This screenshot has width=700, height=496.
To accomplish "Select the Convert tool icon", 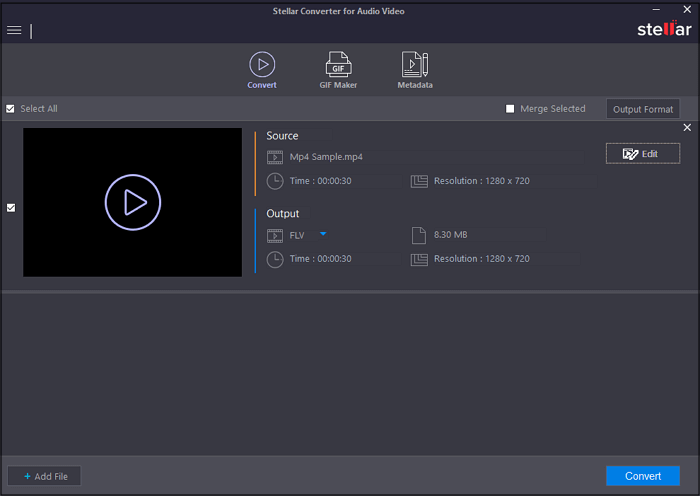I will 262,66.
